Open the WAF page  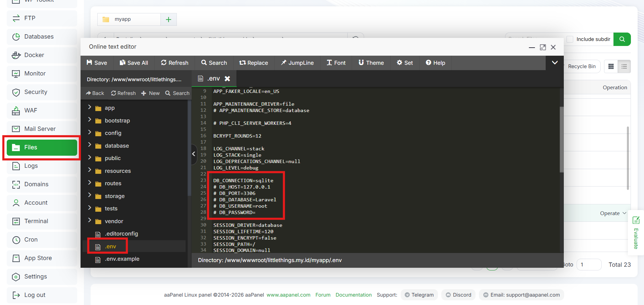point(42,110)
